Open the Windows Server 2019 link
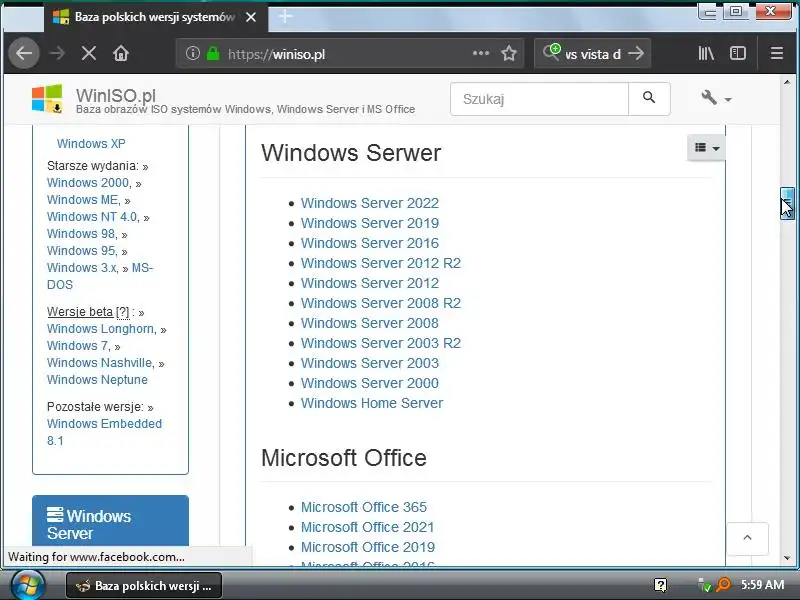Image resolution: width=800 pixels, height=600 pixels. [x=369, y=223]
